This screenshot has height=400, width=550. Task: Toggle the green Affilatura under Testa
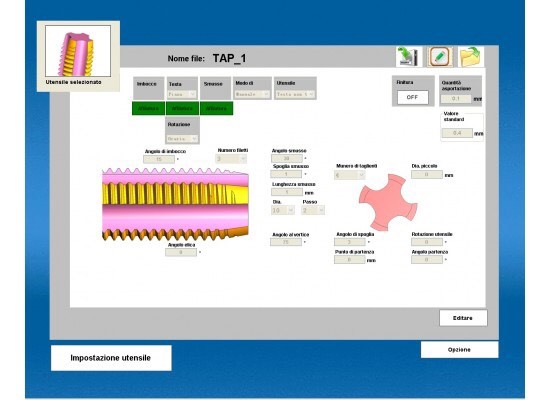182,108
